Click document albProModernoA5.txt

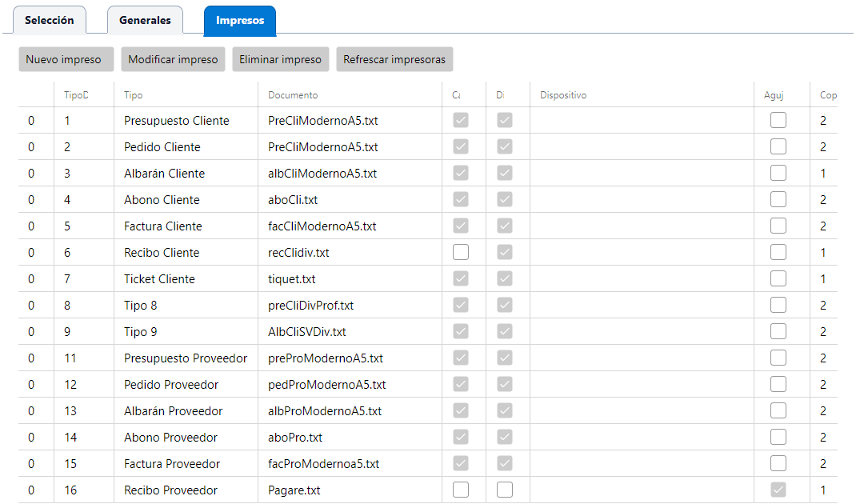coord(325,410)
